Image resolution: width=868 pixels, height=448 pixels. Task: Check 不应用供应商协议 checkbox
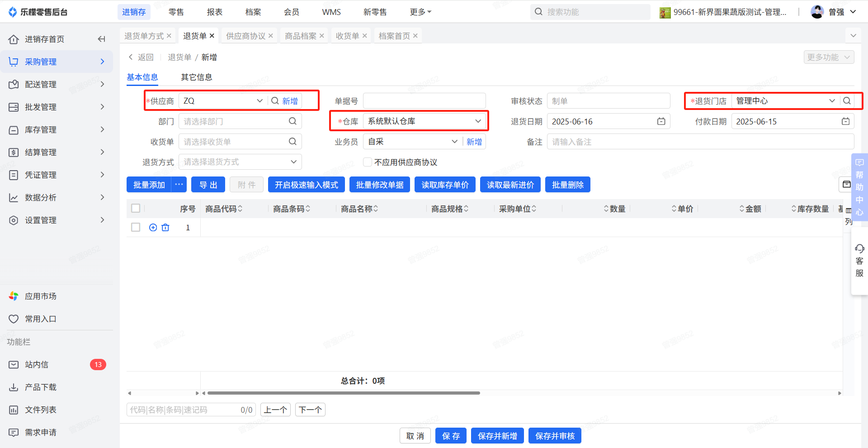[368, 162]
